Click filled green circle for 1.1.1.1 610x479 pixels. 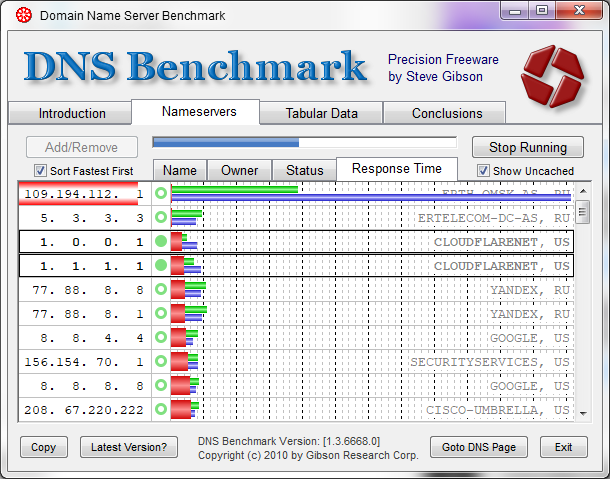(161, 265)
